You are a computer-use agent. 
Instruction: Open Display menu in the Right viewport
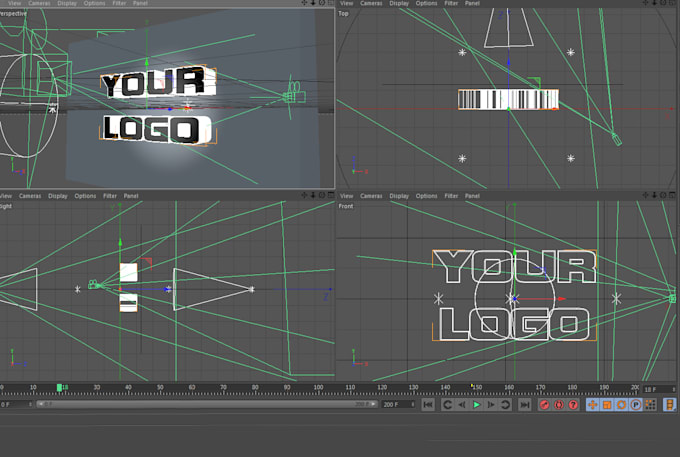58,196
